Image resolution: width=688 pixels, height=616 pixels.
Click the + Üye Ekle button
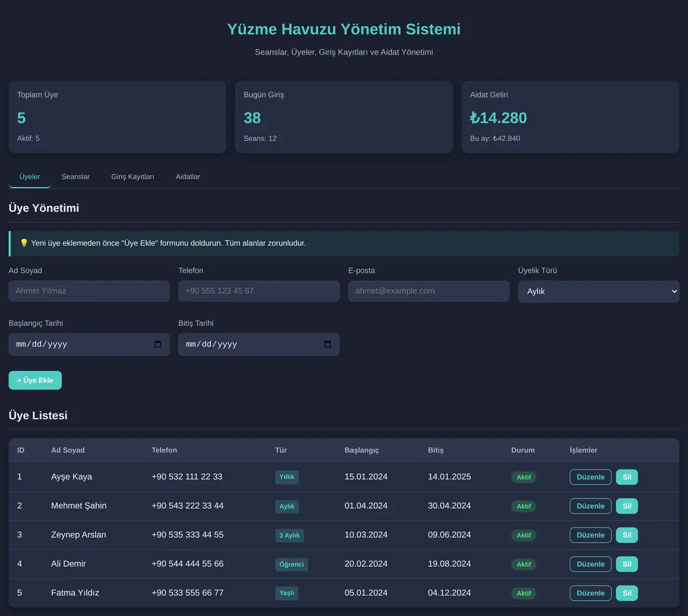pos(35,380)
